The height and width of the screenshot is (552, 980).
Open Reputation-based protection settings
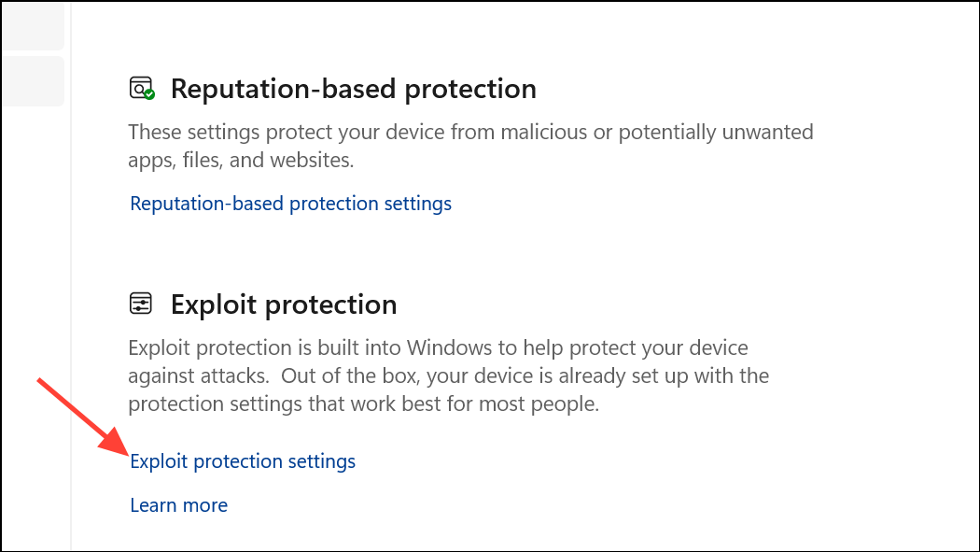290,203
